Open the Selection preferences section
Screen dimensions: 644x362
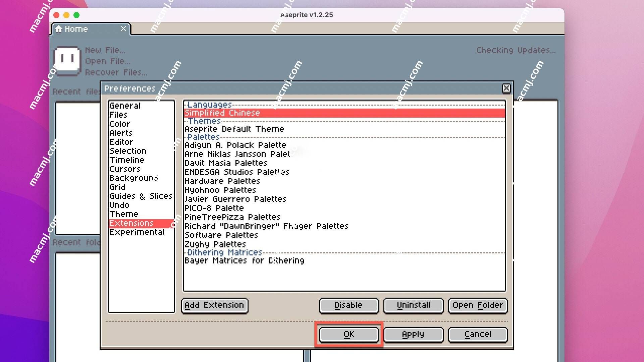point(141,151)
